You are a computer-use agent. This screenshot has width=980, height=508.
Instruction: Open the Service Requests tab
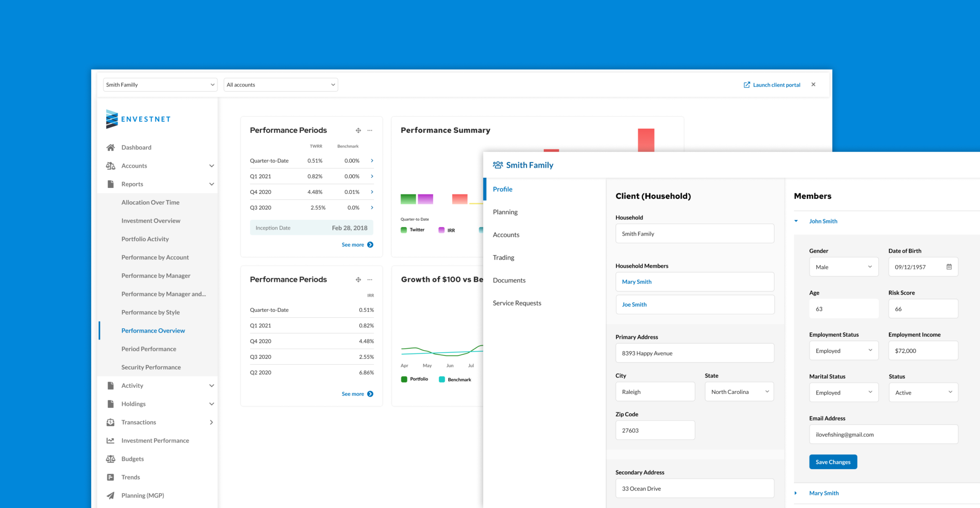coord(517,302)
